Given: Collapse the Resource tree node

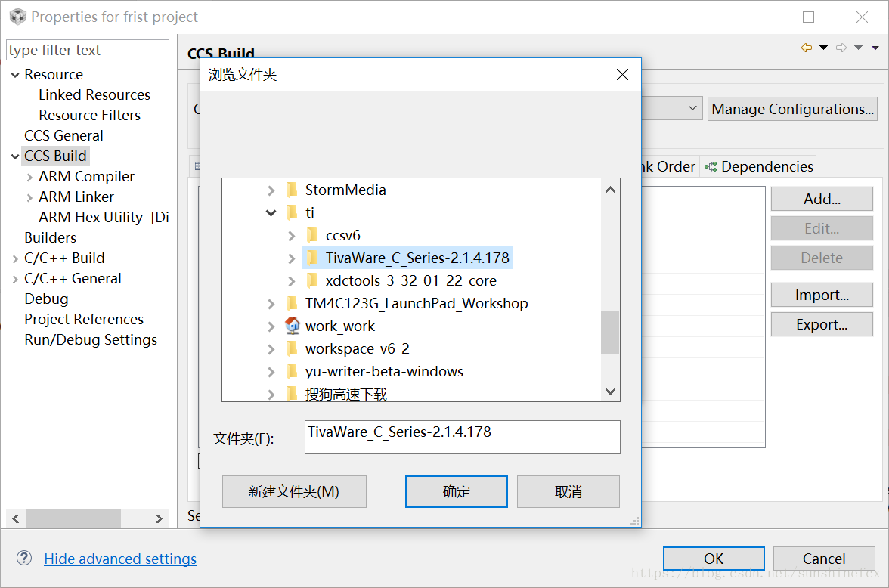Looking at the screenshot, I should pos(15,75).
